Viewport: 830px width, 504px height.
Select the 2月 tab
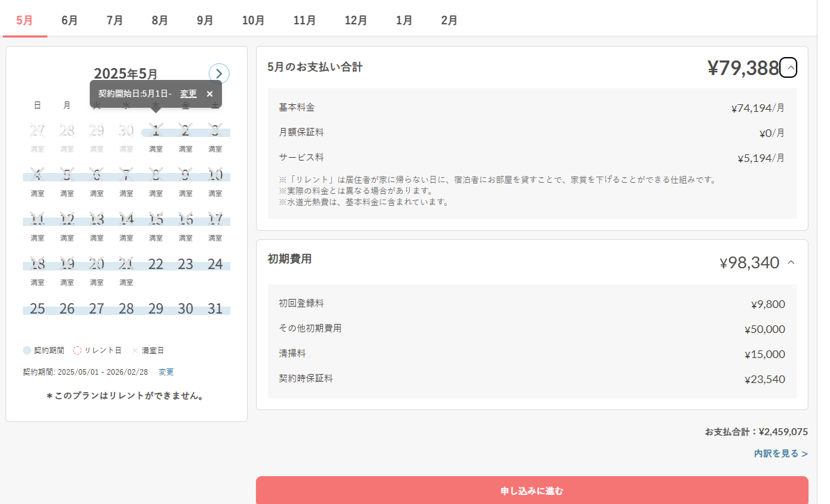[x=449, y=20]
